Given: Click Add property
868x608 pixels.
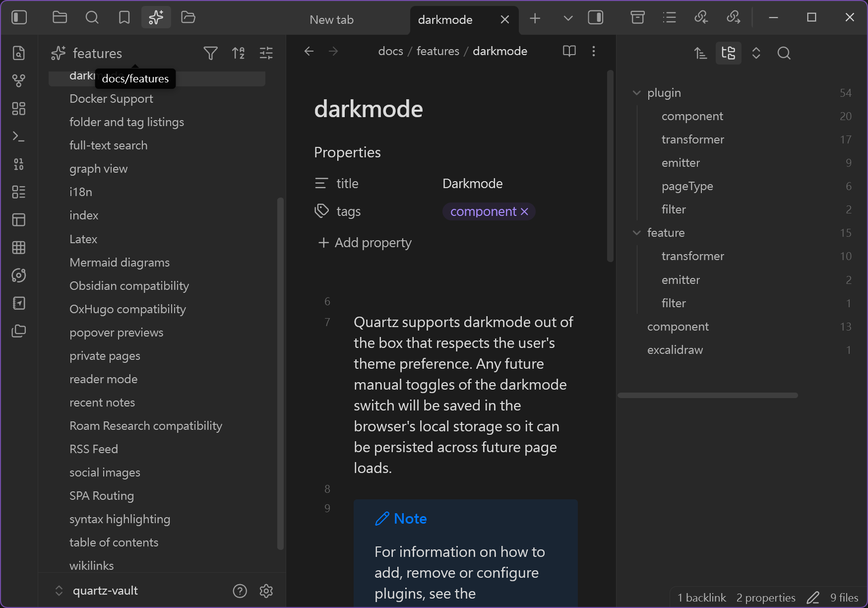Looking at the screenshot, I should (365, 243).
